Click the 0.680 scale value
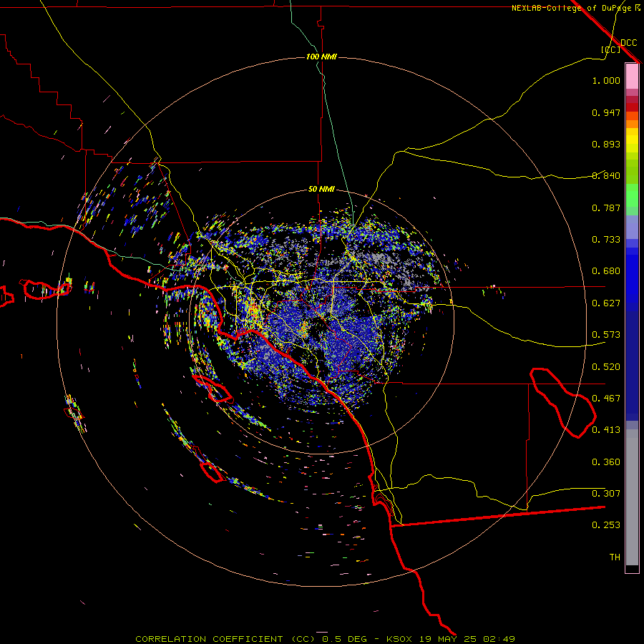The image size is (644, 644). [x=606, y=271]
